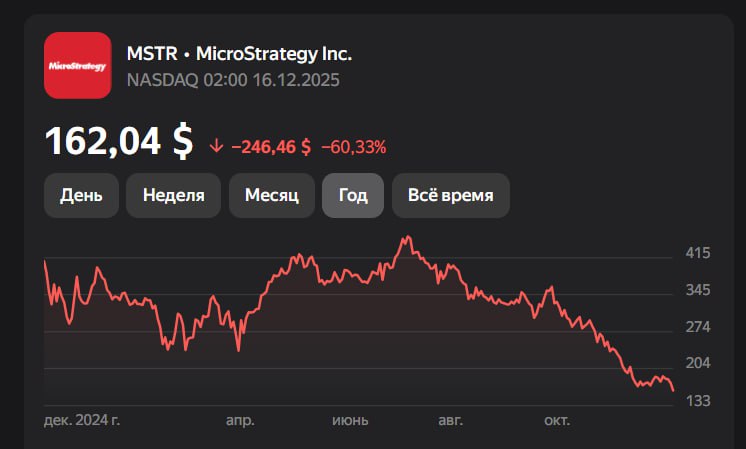
Task: Select the День time range tab
Action: pyautogui.click(x=81, y=195)
